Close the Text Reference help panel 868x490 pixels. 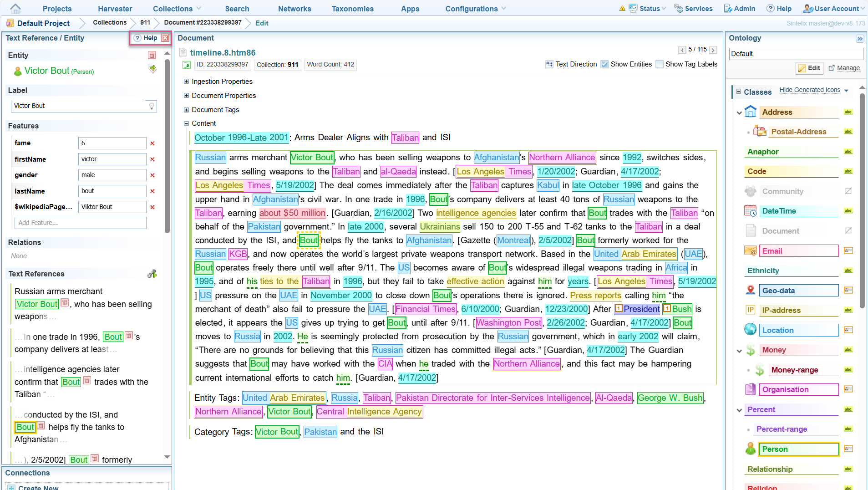(x=165, y=38)
